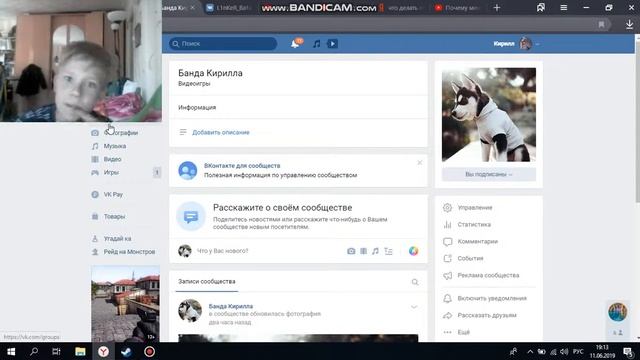The image size is (640, 360).
Task: Open the community husky cover photo
Action: [489, 115]
